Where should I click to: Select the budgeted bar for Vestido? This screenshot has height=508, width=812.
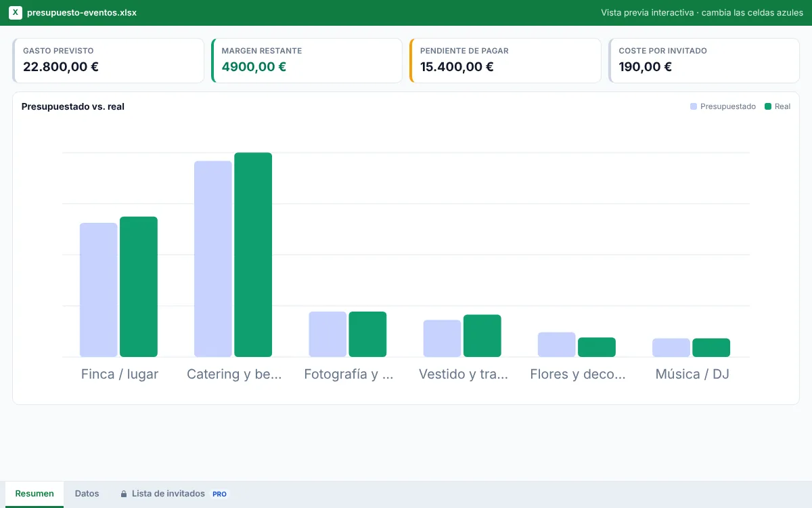click(x=442, y=338)
